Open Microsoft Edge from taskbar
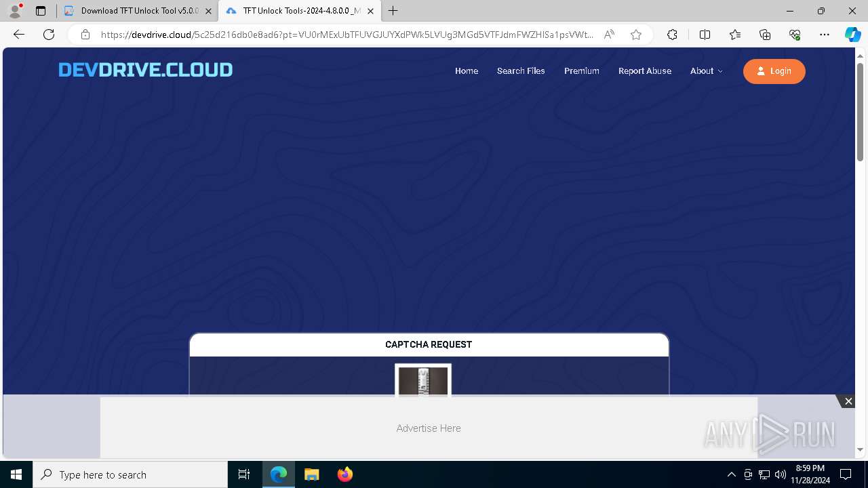This screenshot has width=868, height=488. [279, 474]
